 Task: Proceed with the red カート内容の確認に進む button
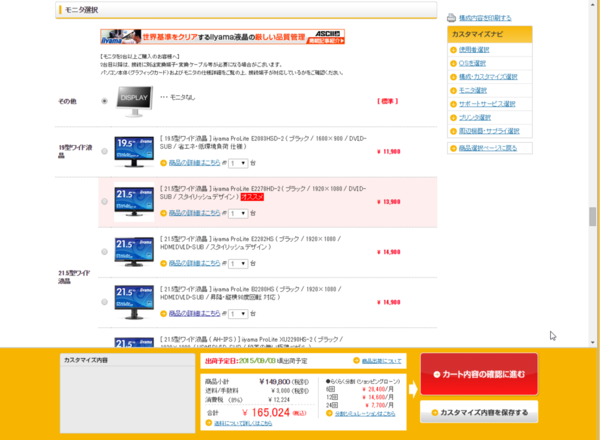(479, 374)
